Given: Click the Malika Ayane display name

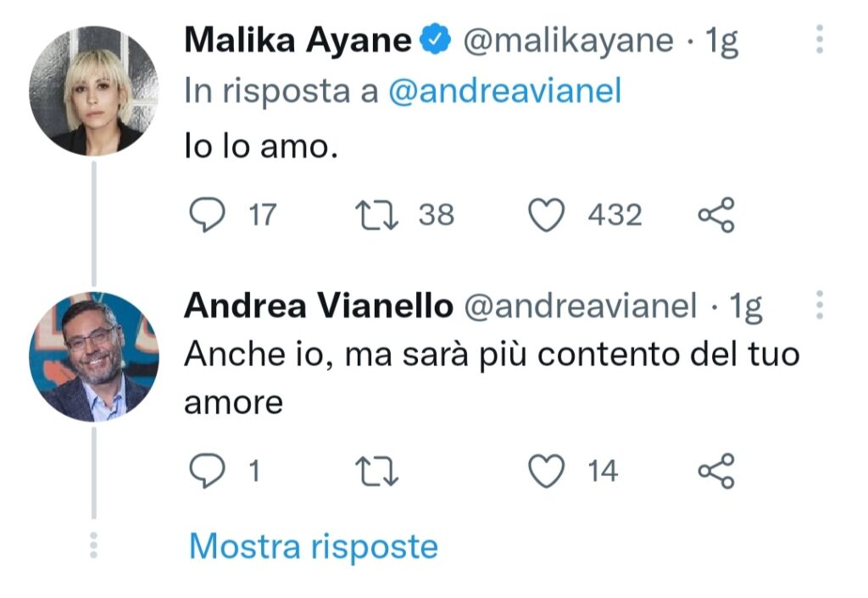Looking at the screenshot, I should (298, 40).
